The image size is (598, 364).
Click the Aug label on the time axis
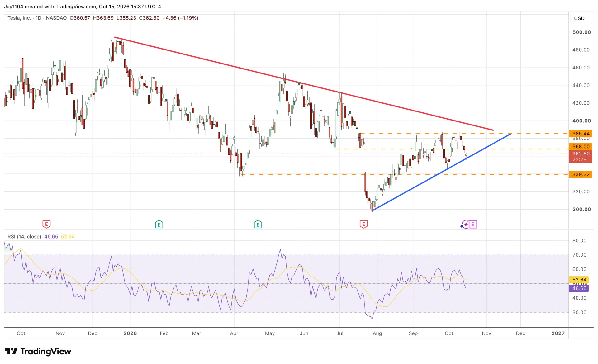(x=377, y=333)
